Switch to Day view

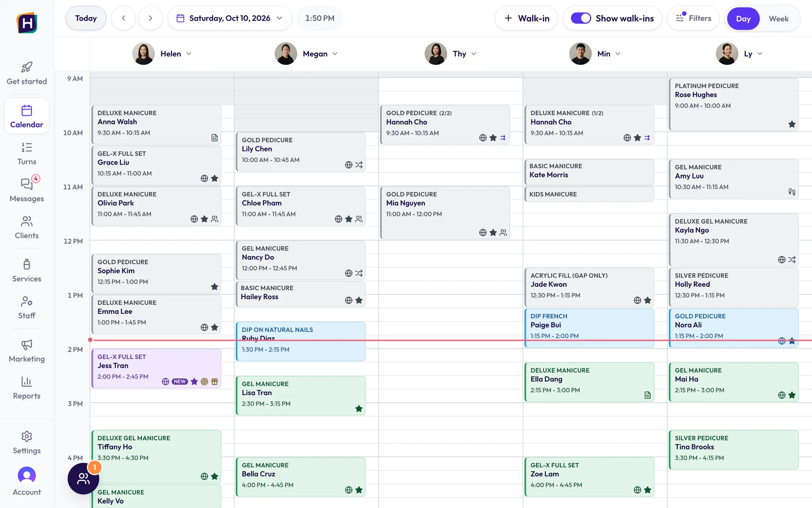tap(743, 18)
